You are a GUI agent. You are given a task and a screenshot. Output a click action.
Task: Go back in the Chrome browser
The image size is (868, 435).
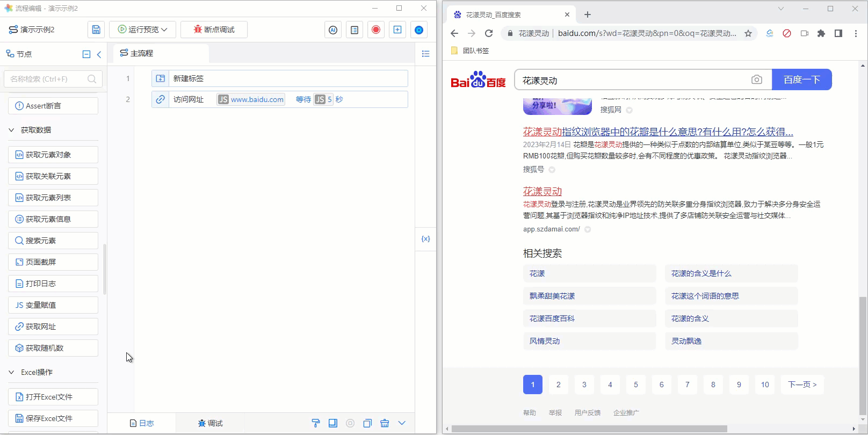point(454,33)
